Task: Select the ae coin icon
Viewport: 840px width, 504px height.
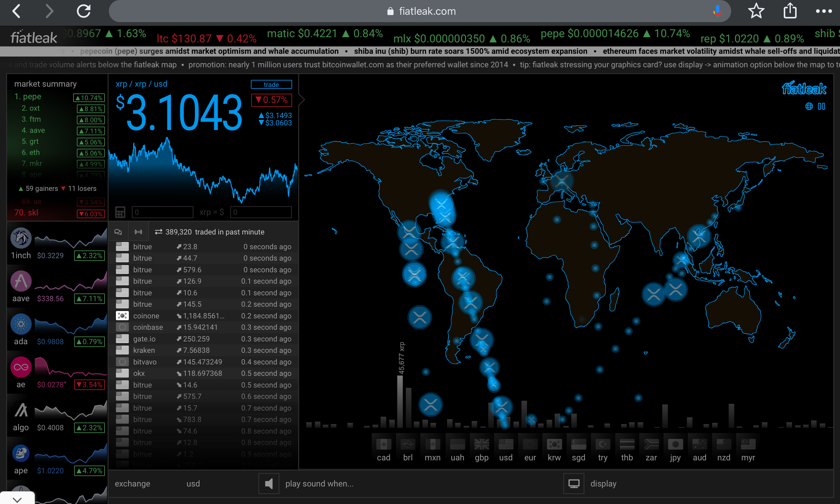Action: pyautogui.click(x=21, y=367)
